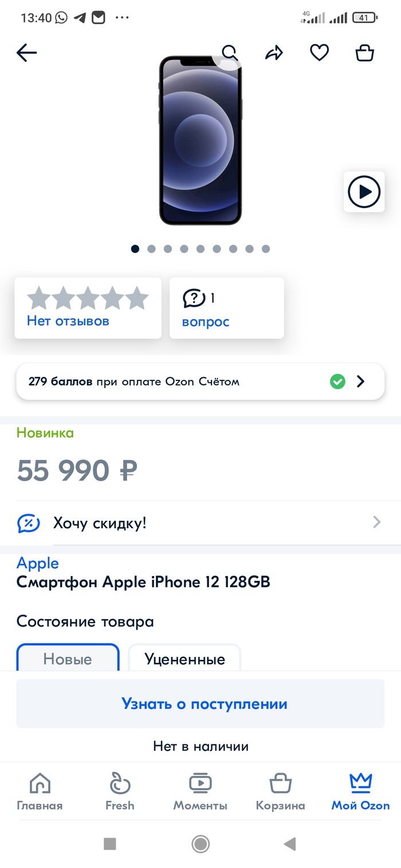
Task: Add iPhone to favorites with heart icon
Action: coord(320,53)
